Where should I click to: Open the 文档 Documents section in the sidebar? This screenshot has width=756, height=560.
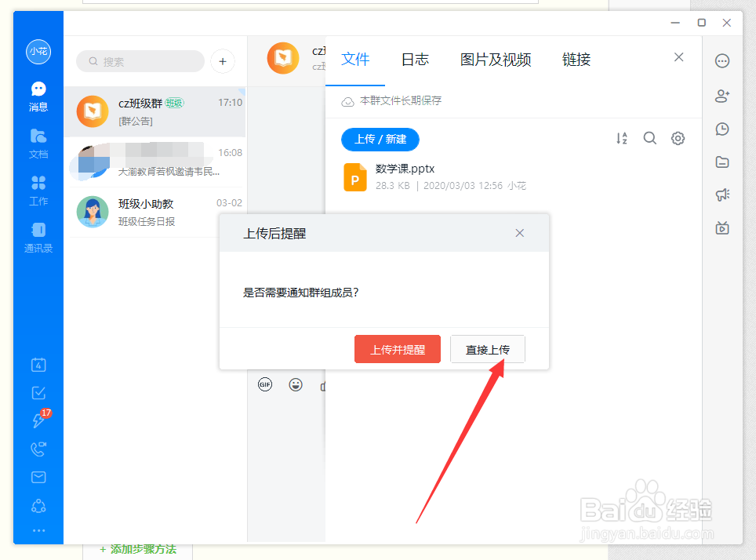pos(38,143)
